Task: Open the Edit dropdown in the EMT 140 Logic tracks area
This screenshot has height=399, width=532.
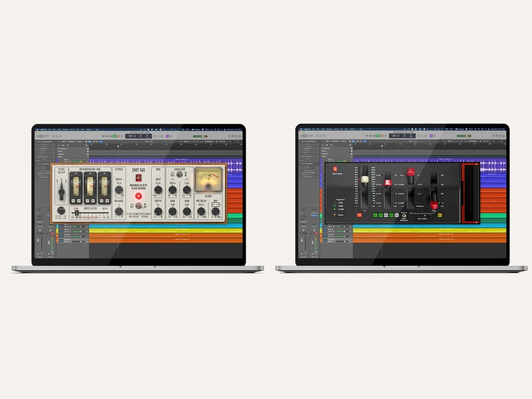Action: tap(63, 141)
